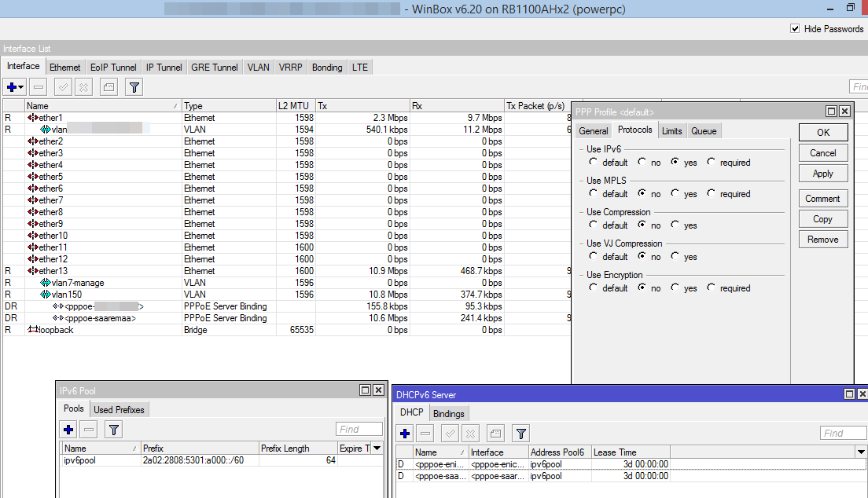The height and width of the screenshot is (498, 868).
Task: Set Use IPv6 to required
Action: tap(712, 162)
